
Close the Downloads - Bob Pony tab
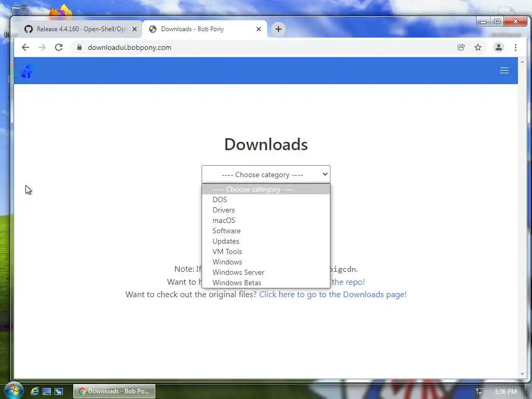coord(259,29)
